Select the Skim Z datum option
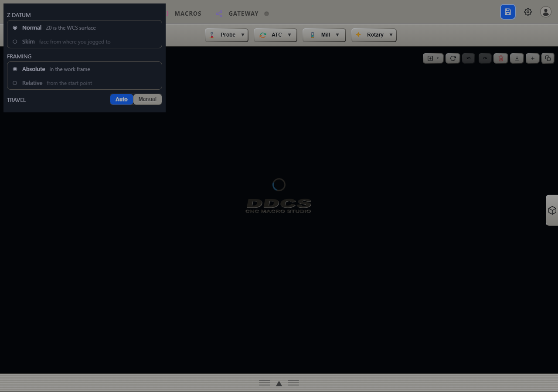The height and width of the screenshot is (392, 558). (85, 42)
